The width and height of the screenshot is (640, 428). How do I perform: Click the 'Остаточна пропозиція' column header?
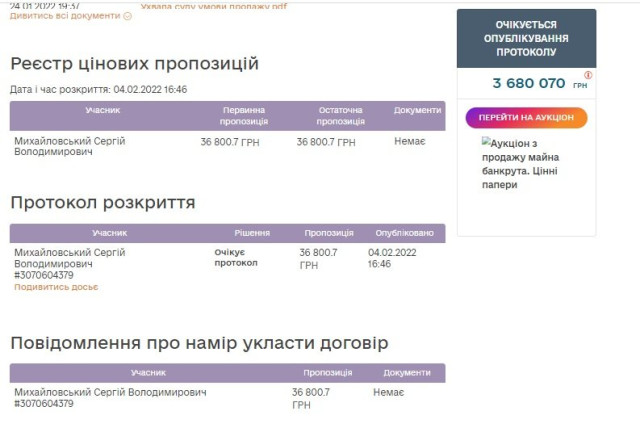coord(340,115)
